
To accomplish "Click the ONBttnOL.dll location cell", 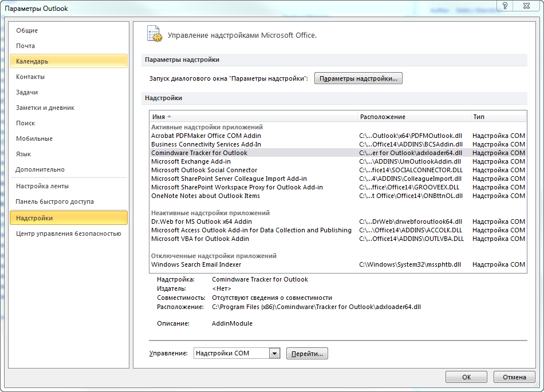I will click(411, 196).
